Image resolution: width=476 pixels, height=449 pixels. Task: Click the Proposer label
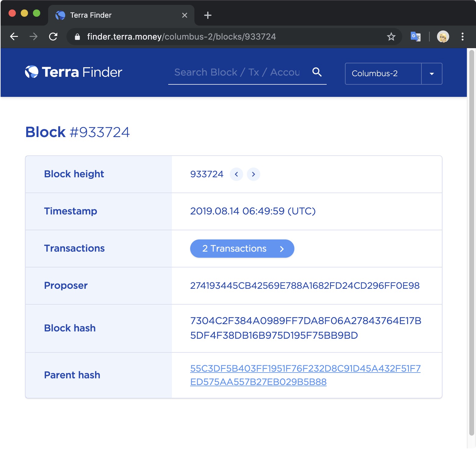point(66,285)
